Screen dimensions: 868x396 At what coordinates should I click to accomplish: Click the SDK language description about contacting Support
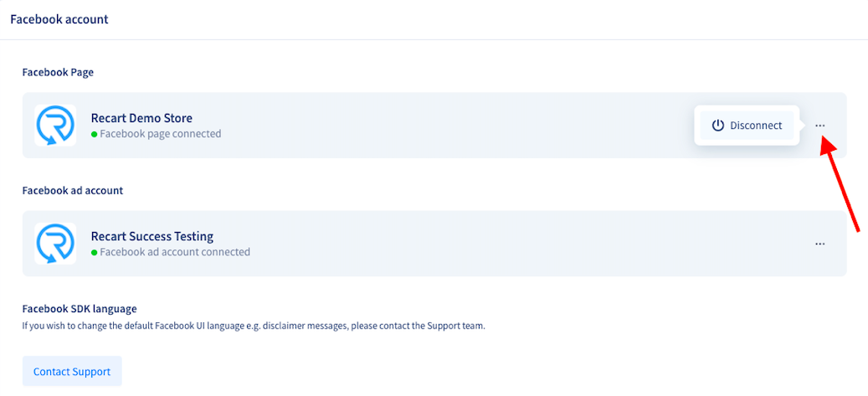pyautogui.click(x=254, y=327)
